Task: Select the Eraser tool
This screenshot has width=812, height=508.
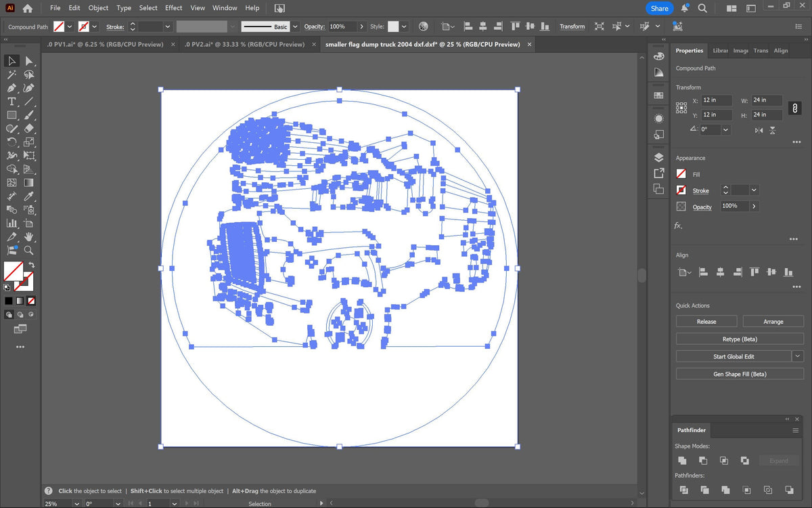Action: pos(29,129)
